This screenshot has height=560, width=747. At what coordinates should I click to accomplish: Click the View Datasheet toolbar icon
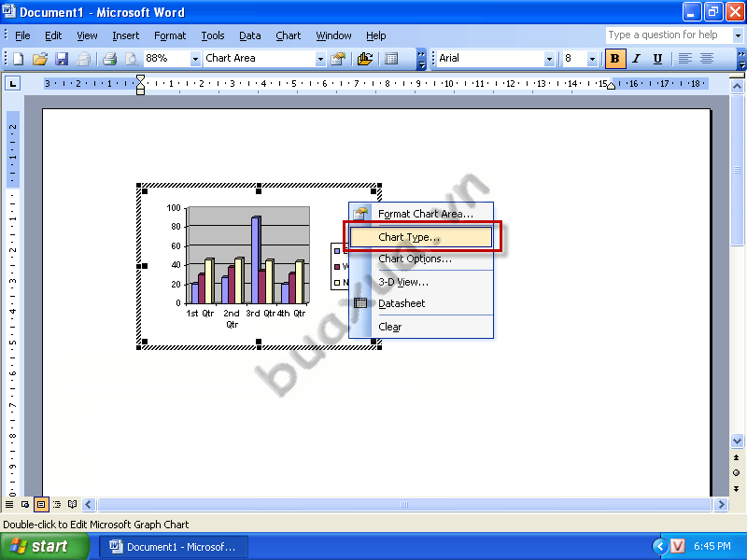391,59
